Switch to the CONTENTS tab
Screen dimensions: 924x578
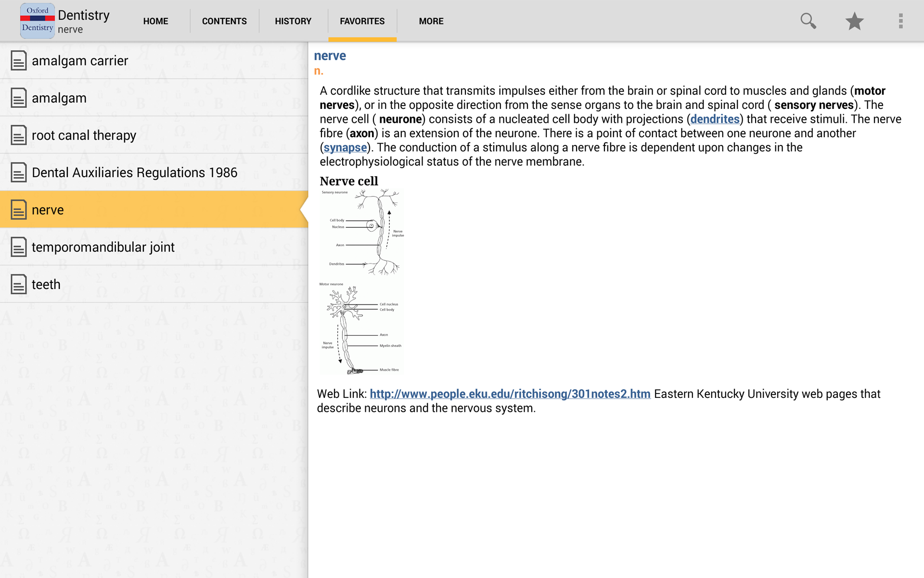224,21
